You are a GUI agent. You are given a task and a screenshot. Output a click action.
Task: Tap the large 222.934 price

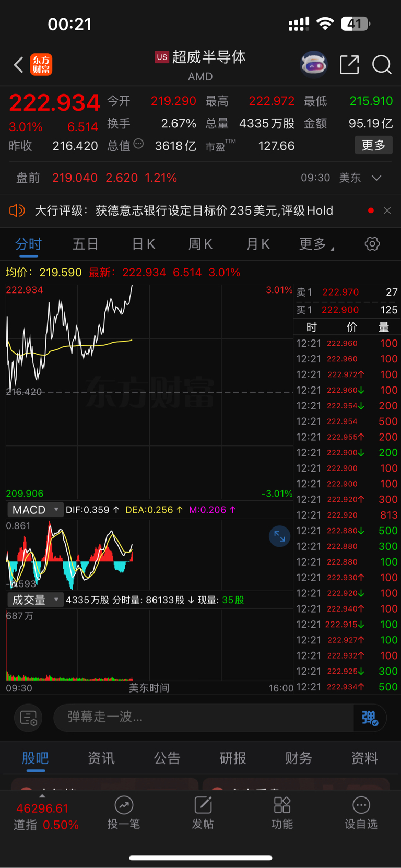click(54, 103)
